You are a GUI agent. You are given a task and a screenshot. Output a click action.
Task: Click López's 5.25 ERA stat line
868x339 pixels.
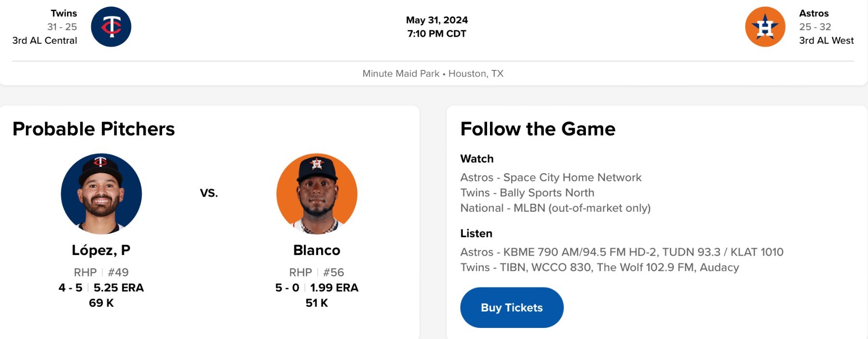(119, 288)
